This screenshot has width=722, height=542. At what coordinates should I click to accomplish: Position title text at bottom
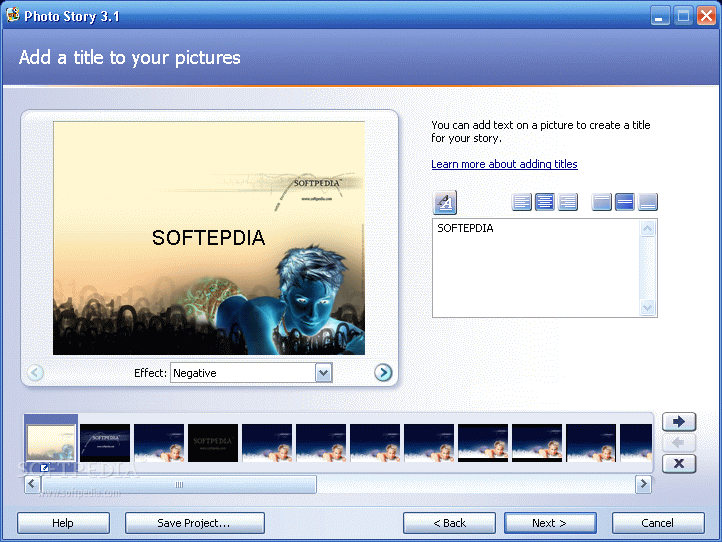[647, 202]
